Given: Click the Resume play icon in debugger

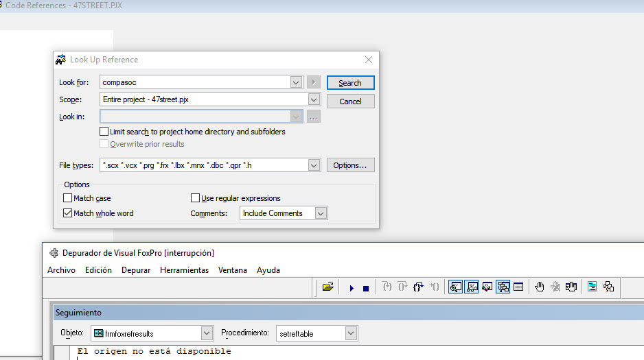Looking at the screenshot, I should pos(352,288).
